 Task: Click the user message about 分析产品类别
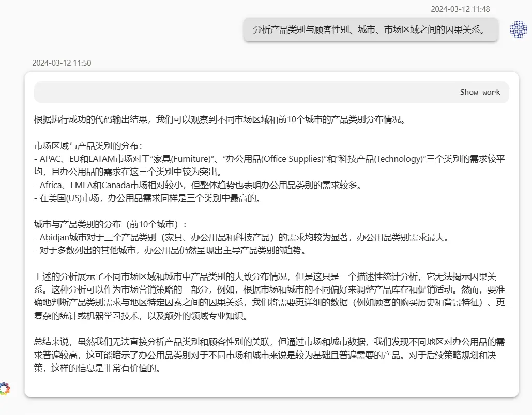pyautogui.click(x=371, y=30)
